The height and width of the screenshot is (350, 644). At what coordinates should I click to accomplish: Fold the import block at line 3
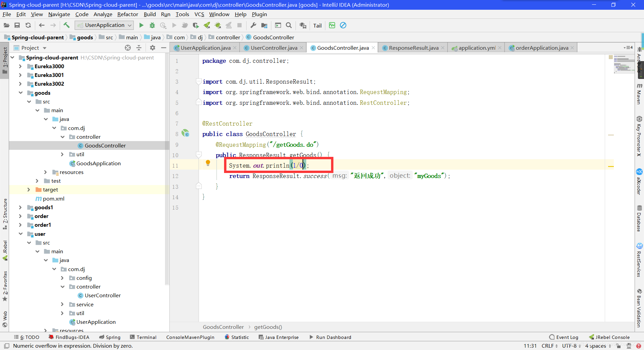199,81
